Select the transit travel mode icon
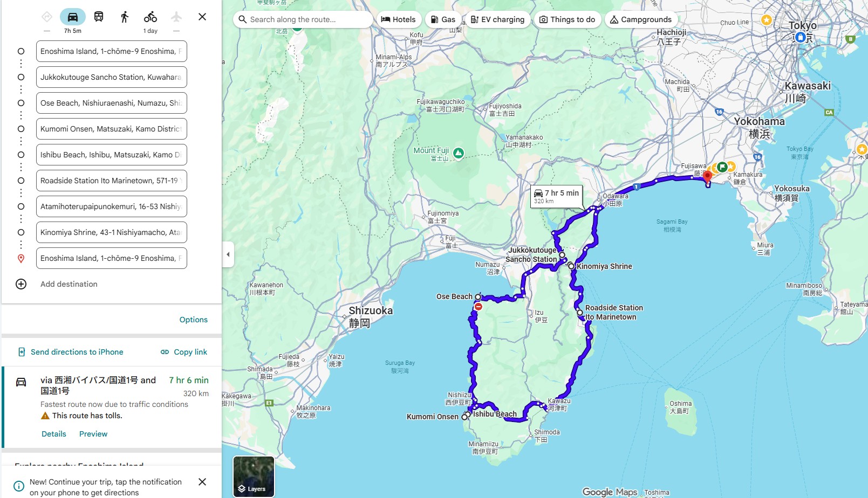This screenshot has height=498, width=868. tap(99, 17)
